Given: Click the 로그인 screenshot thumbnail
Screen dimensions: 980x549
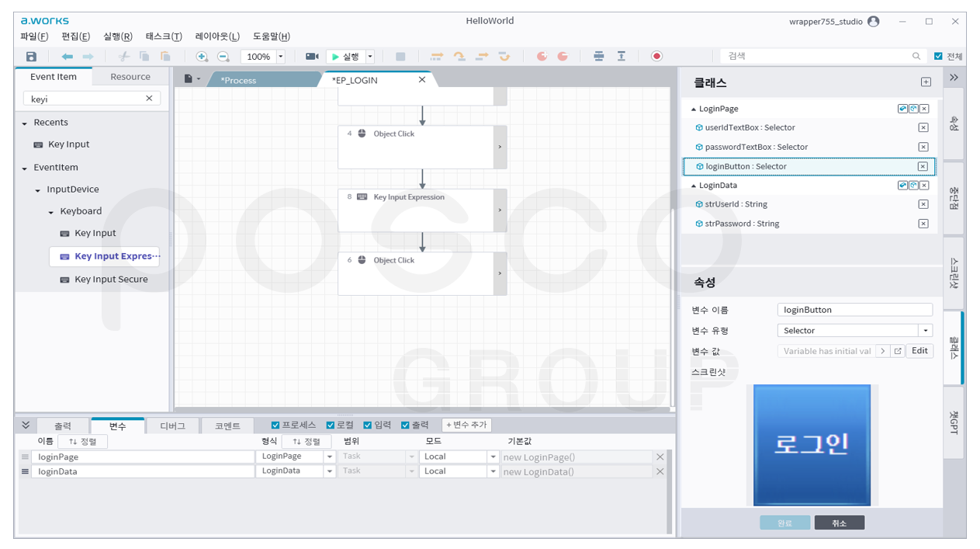Looking at the screenshot, I should point(812,445).
